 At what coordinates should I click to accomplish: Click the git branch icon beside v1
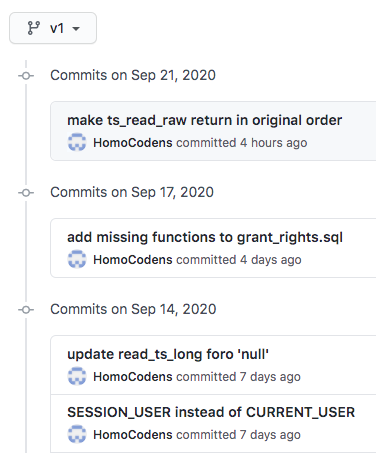click(34, 28)
